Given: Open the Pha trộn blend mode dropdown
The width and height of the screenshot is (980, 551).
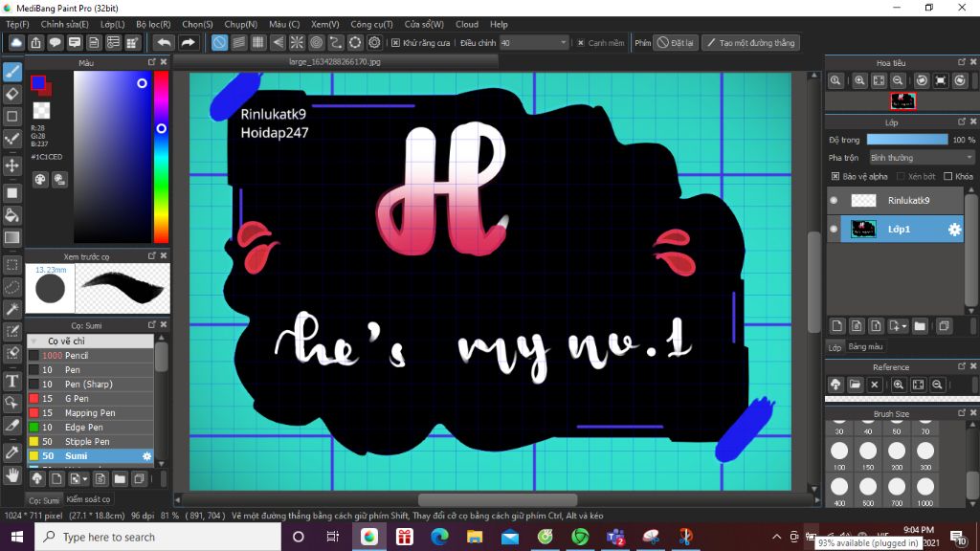Looking at the screenshot, I should point(922,158).
